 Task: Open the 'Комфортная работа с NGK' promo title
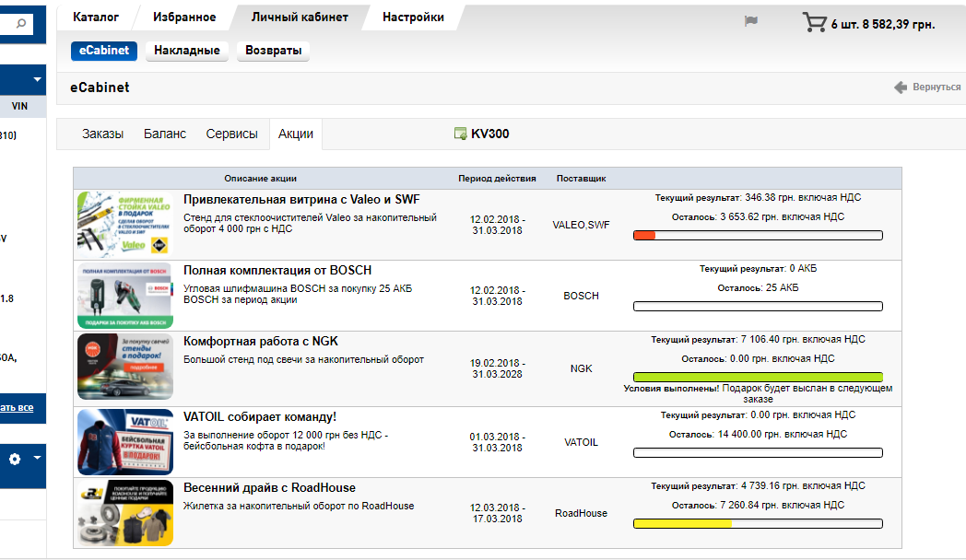click(261, 342)
